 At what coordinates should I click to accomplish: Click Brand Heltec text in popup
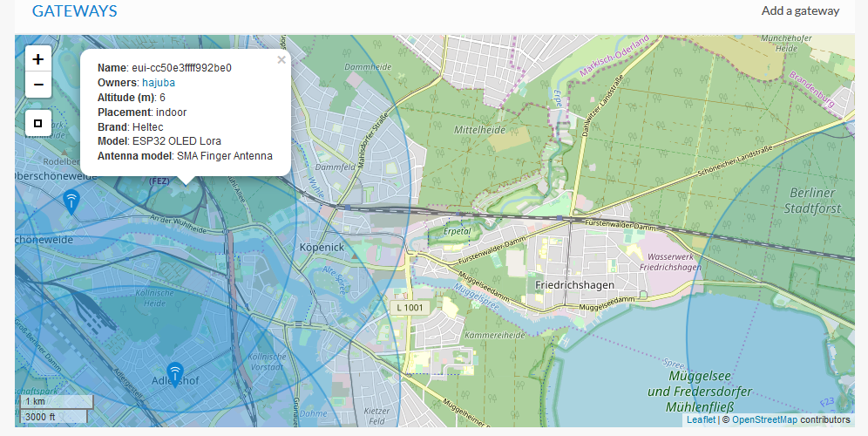130,126
